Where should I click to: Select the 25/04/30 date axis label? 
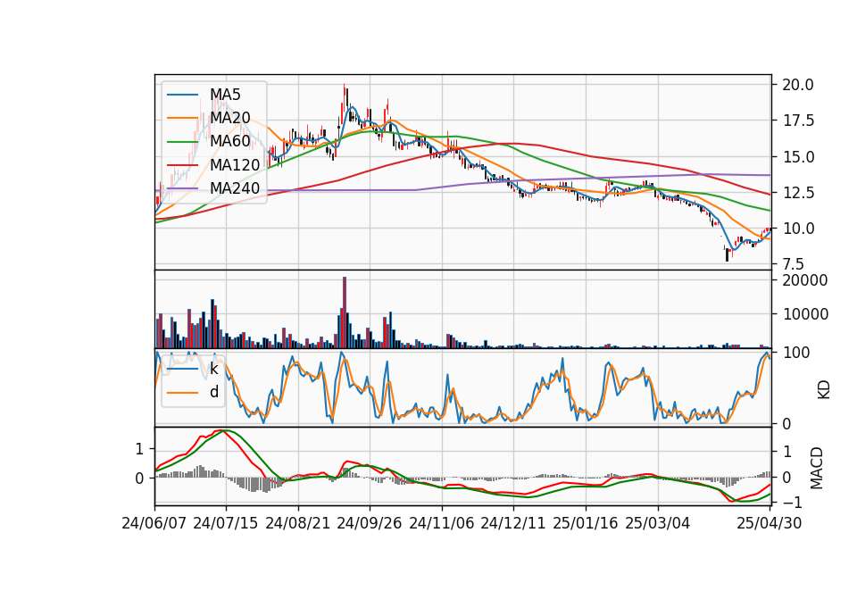[770, 523]
